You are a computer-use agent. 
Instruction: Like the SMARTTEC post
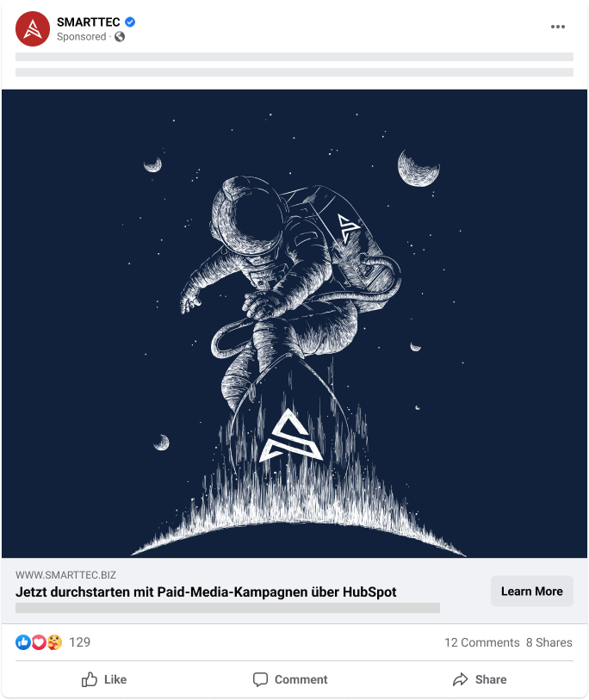click(104, 679)
